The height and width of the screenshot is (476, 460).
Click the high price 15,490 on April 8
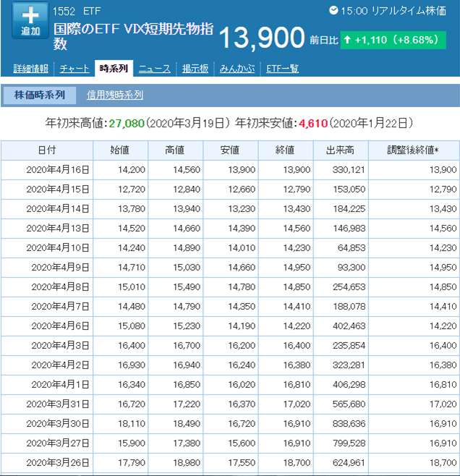pyautogui.click(x=187, y=287)
